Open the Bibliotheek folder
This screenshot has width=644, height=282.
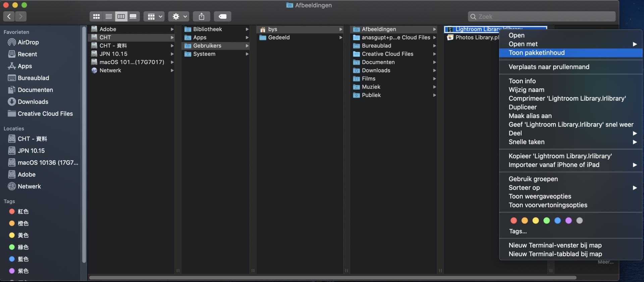click(x=216, y=29)
